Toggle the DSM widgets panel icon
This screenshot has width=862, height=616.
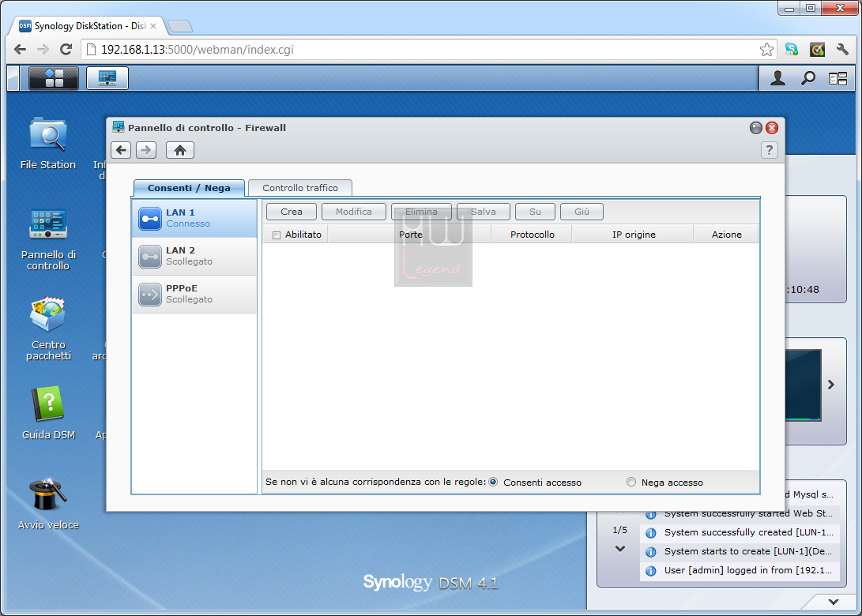[x=838, y=79]
